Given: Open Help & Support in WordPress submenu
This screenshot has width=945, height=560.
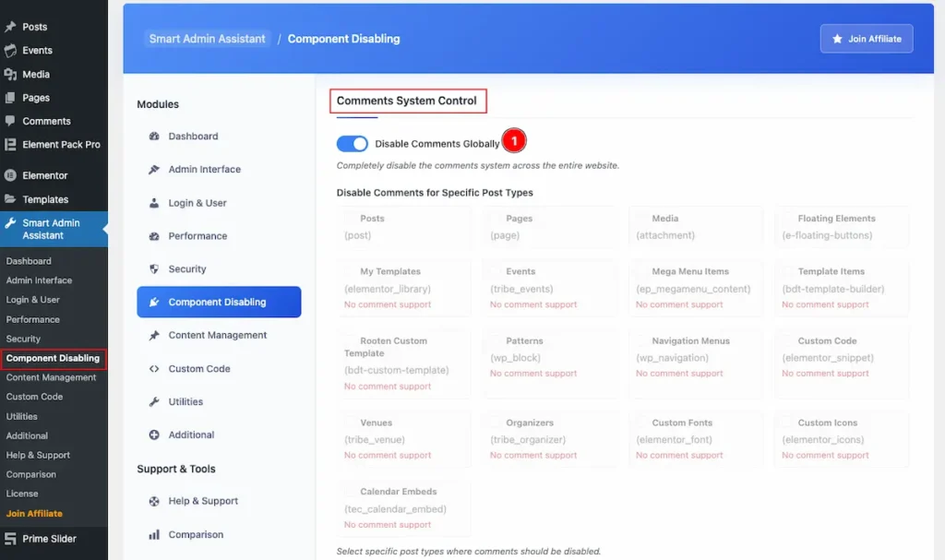Looking at the screenshot, I should coord(38,455).
